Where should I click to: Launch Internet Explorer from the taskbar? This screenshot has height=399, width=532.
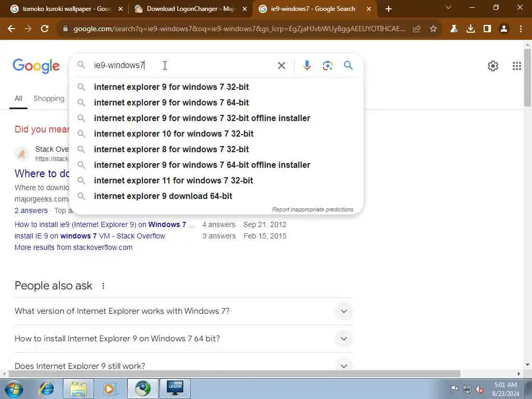[46, 389]
